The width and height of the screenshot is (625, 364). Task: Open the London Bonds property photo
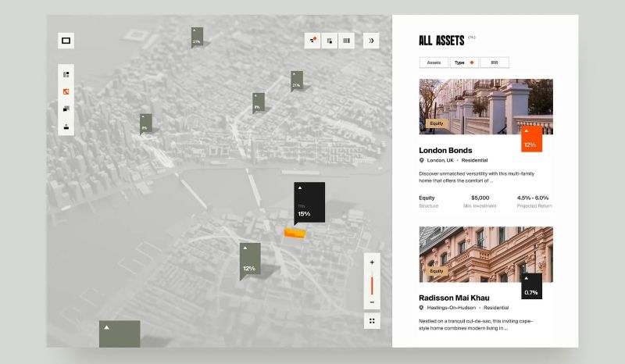[x=486, y=106]
